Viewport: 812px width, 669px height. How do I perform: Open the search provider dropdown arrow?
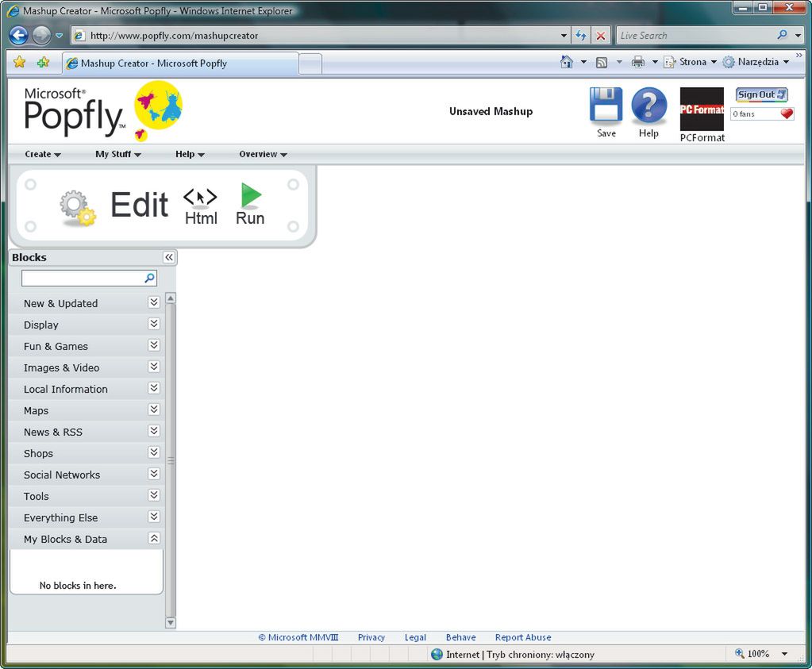click(x=799, y=36)
